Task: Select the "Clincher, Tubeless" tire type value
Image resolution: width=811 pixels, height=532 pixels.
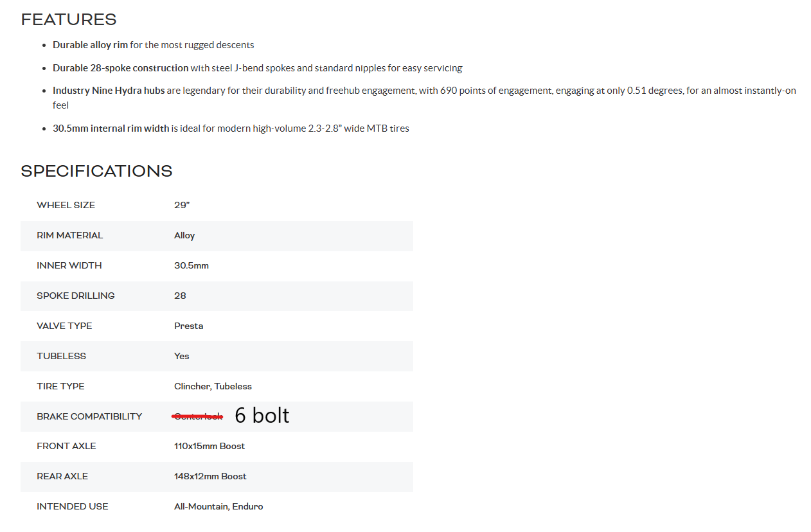Action: point(213,386)
